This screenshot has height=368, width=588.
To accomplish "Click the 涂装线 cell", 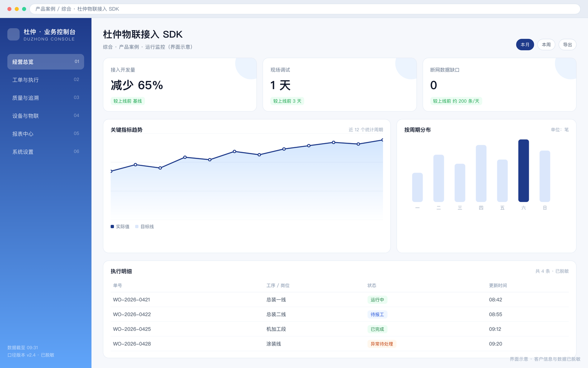I will click(x=274, y=344).
